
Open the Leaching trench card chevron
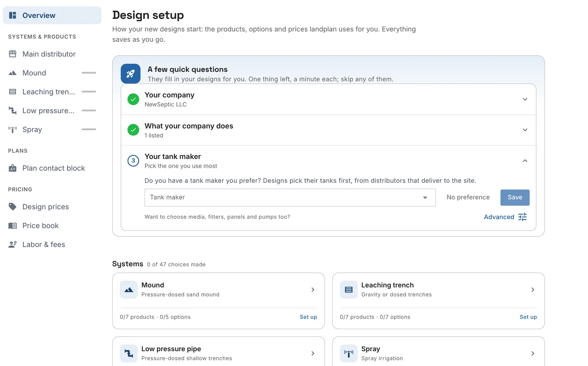pyautogui.click(x=533, y=290)
